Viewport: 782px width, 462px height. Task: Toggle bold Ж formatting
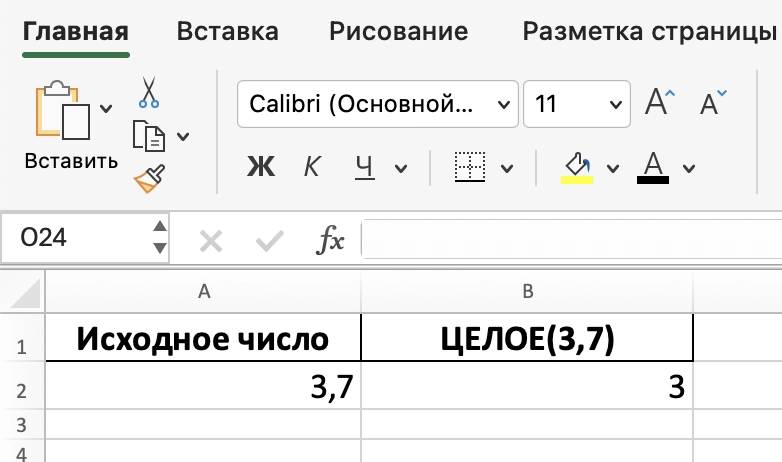pos(261,166)
